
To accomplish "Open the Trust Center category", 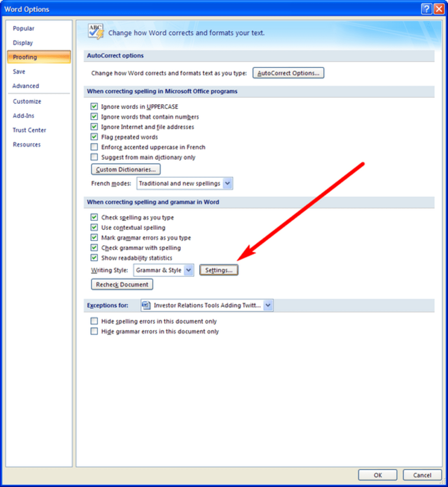I will click(29, 130).
